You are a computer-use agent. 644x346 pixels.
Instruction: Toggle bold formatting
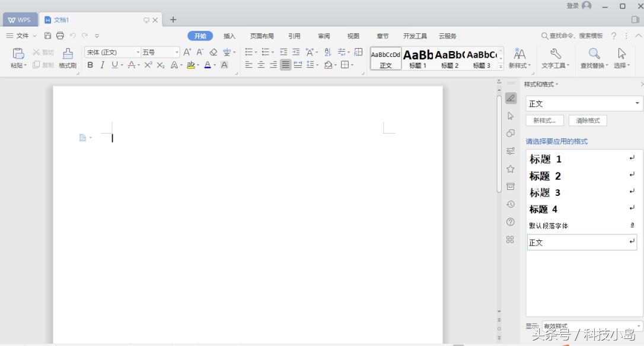click(x=90, y=65)
